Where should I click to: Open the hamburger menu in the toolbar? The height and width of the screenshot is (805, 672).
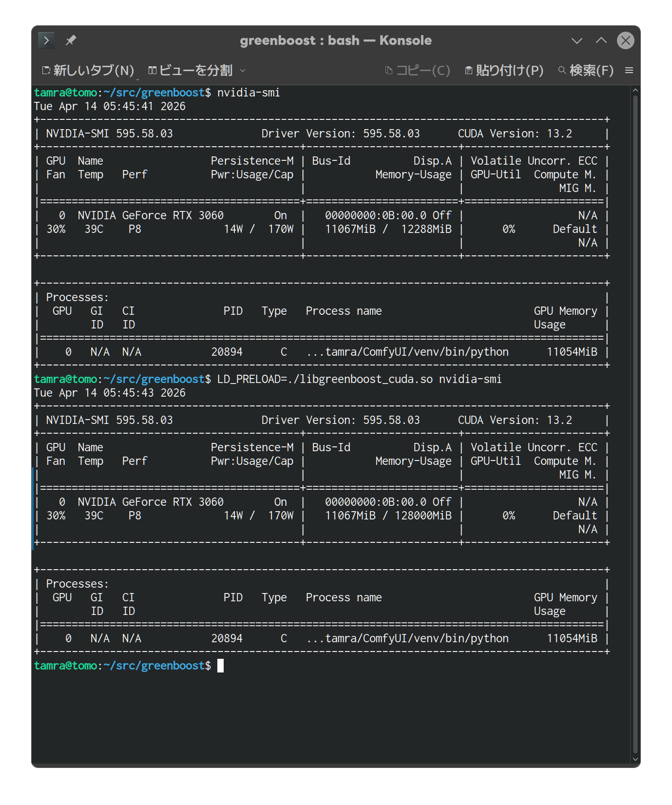629,71
